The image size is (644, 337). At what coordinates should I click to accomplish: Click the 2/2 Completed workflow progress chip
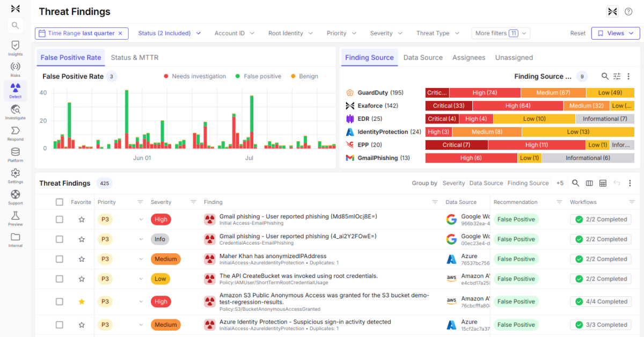(x=601, y=219)
